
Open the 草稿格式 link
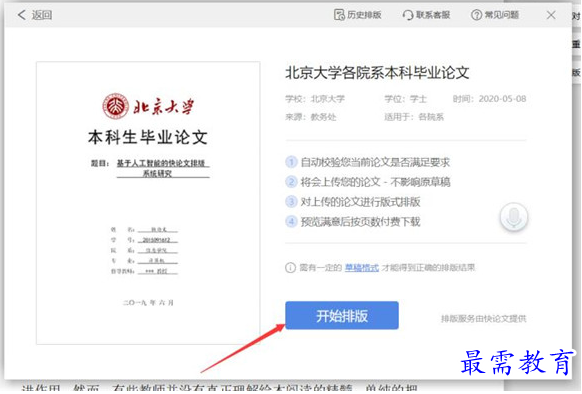(362, 267)
